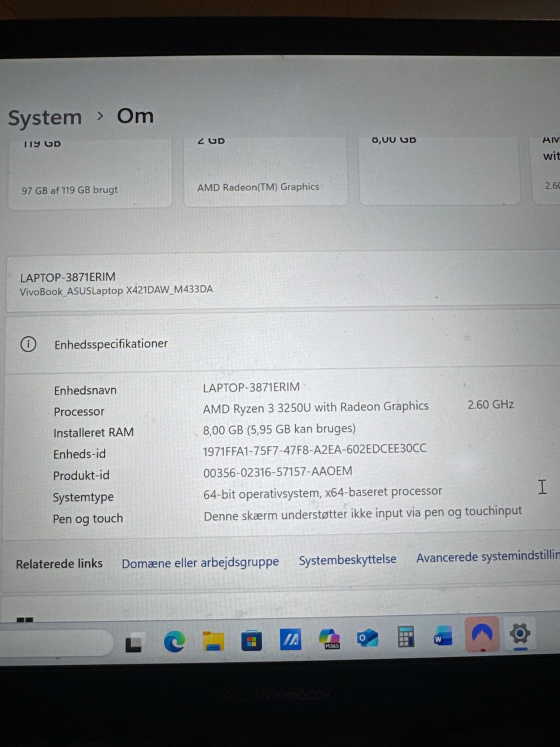Click the 00356-02316-57157-AAOEM product ID

point(278,472)
